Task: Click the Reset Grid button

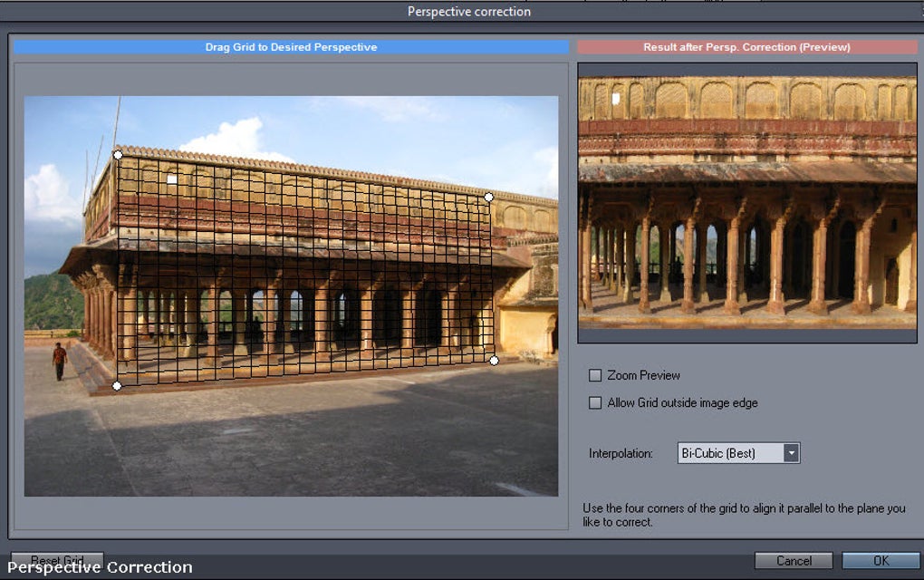Action: tap(57, 559)
